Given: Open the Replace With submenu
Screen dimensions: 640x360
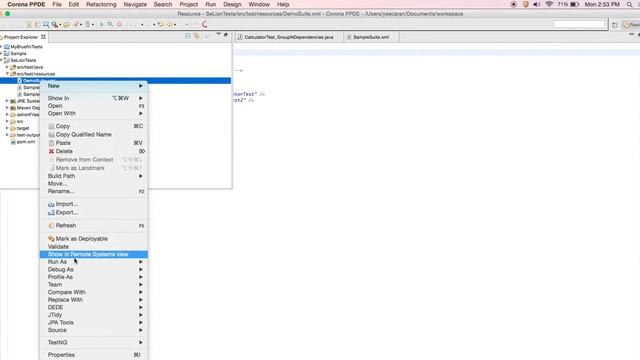Looking at the screenshot, I should pos(94,300).
